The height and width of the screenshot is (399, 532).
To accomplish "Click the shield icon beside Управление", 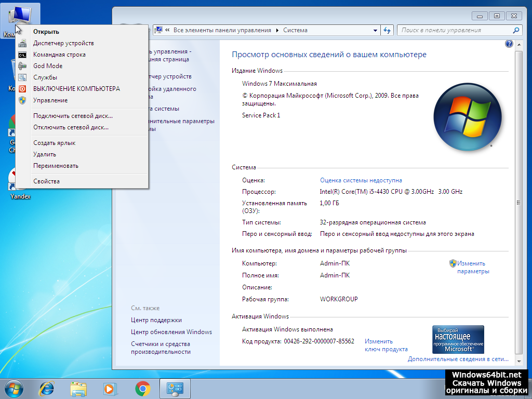I will click(22, 100).
